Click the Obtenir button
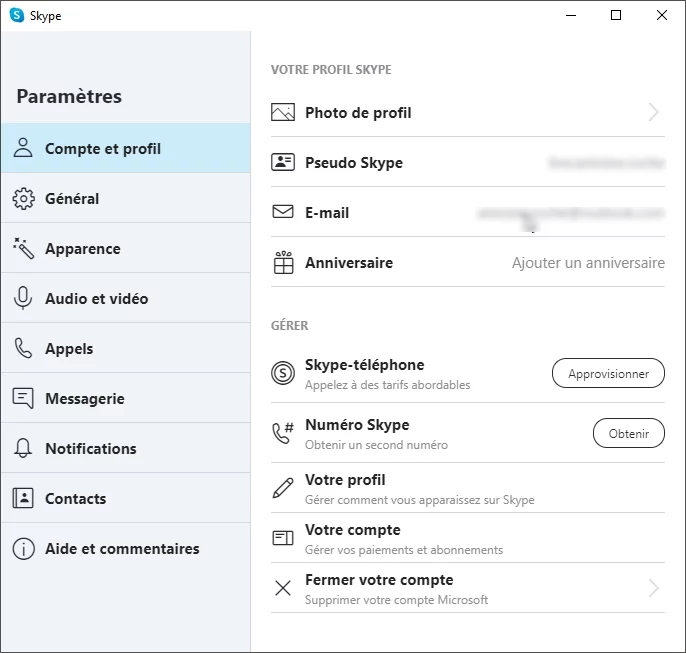The image size is (686, 653). tap(629, 433)
